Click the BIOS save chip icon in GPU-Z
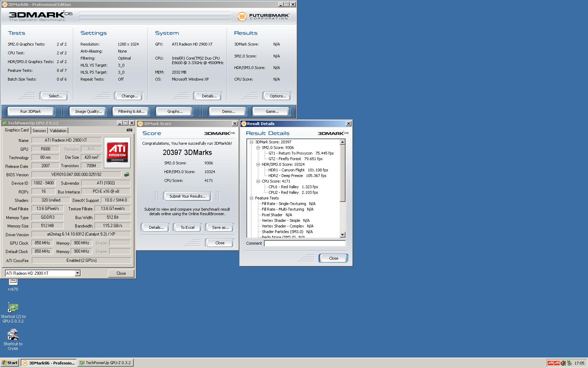Image resolution: width=588 pixels, height=368 pixels. coord(127,174)
